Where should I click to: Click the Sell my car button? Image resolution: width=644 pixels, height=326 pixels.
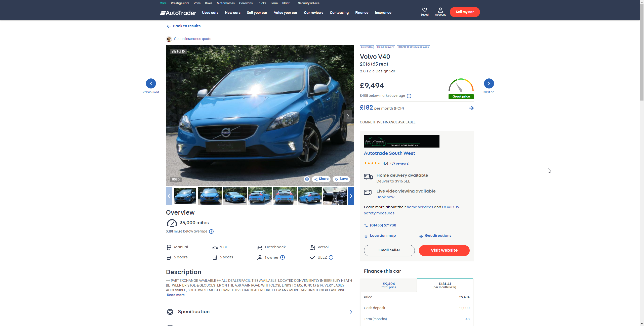(x=465, y=12)
